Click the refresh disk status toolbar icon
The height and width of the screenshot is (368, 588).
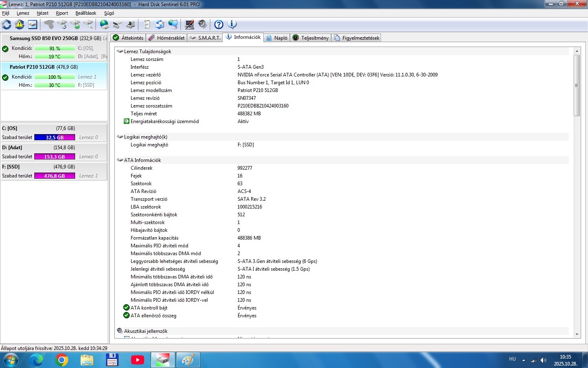(x=7, y=25)
